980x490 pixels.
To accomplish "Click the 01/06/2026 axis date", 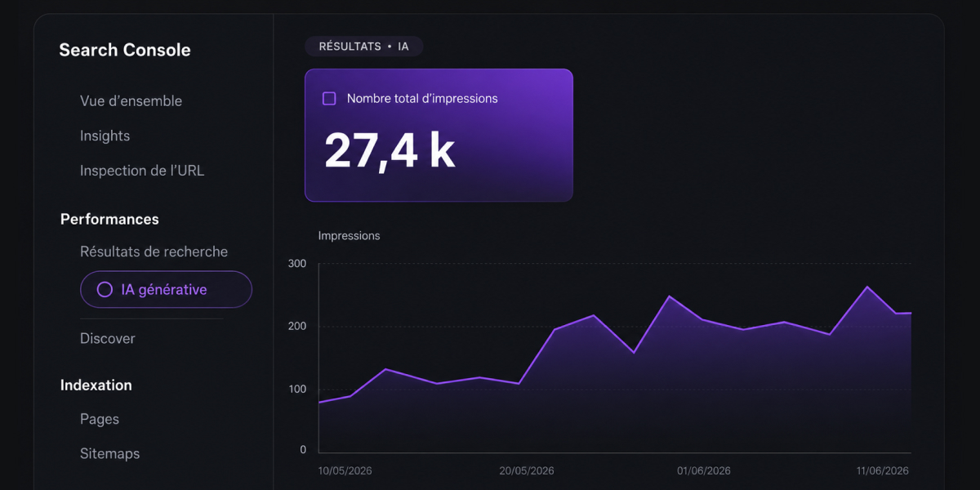I will (704, 470).
